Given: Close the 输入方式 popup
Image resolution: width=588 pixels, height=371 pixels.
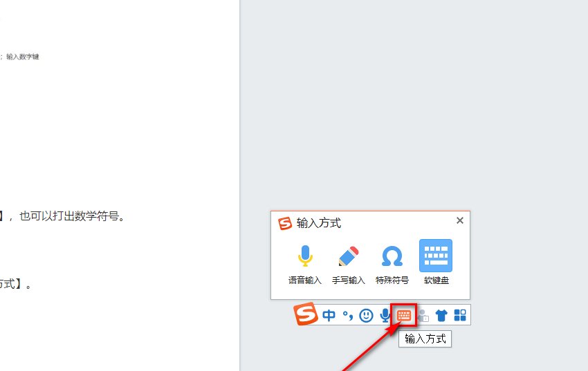Looking at the screenshot, I should click(460, 220).
